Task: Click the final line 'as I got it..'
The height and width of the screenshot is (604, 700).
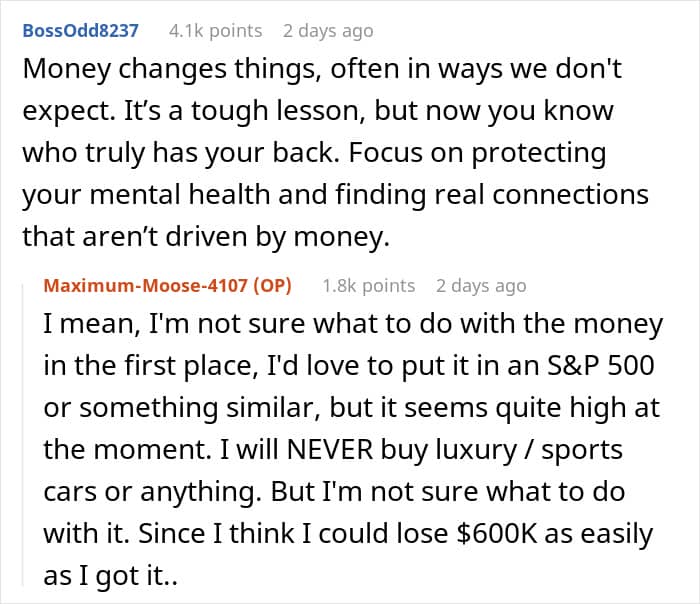Action: click(110, 575)
